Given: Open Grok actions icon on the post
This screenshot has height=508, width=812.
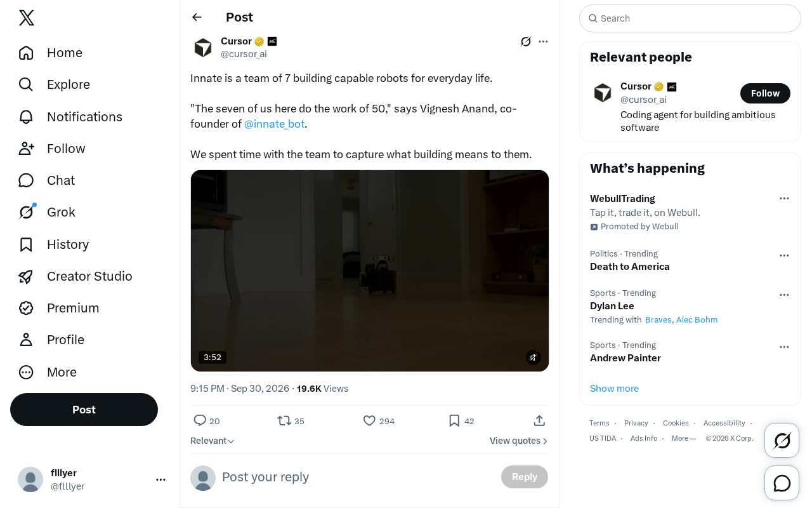Looking at the screenshot, I should coord(526,41).
